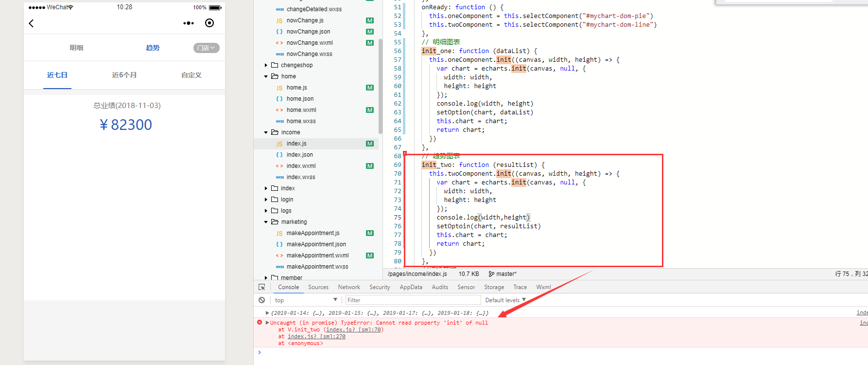Open nowChange.js file

coord(305,20)
